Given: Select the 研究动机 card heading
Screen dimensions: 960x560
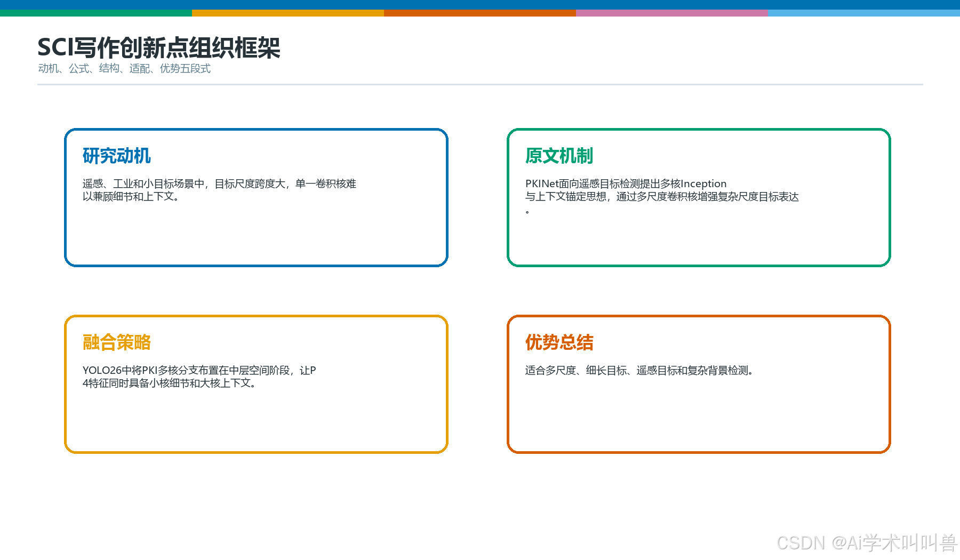Looking at the screenshot, I should [x=117, y=156].
